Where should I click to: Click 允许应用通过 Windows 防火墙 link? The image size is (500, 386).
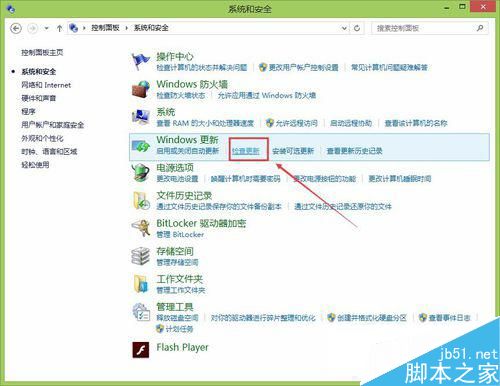tap(267, 95)
